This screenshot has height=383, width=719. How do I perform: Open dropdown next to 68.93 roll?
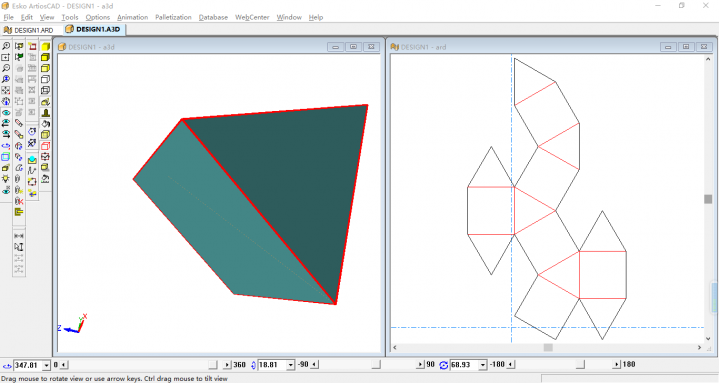pyautogui.click(x=482, y=365)
